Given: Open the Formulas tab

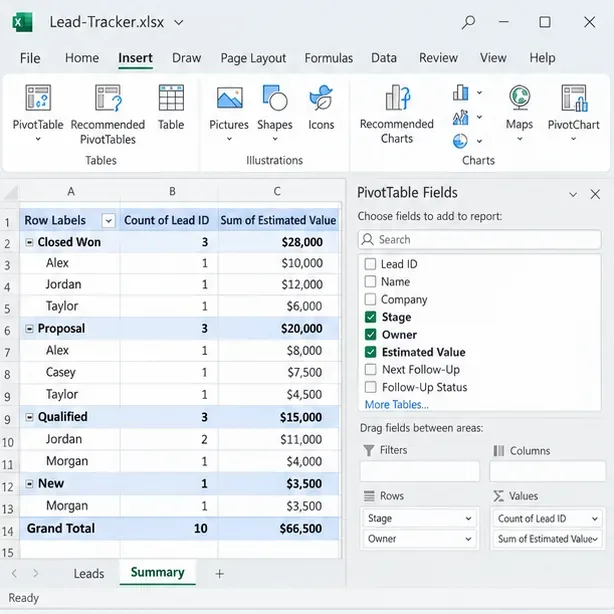Looking at the screenshot, I should tap(329, 58).
